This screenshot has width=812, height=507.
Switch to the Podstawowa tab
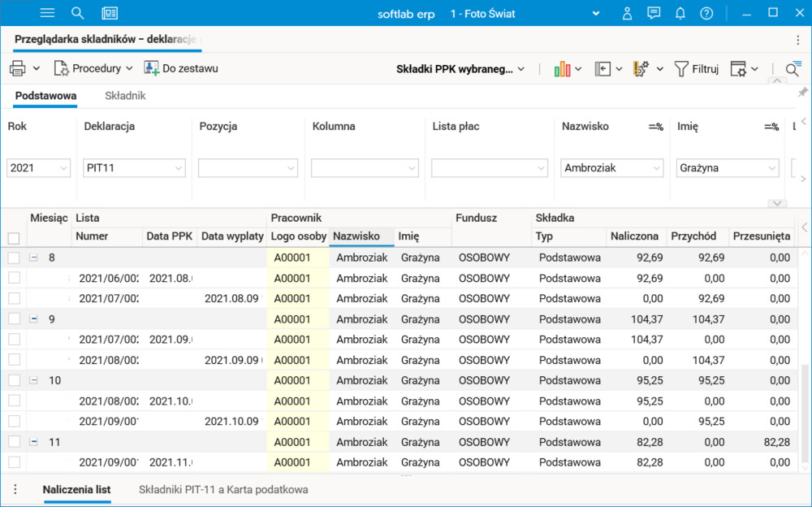(45, 96)
